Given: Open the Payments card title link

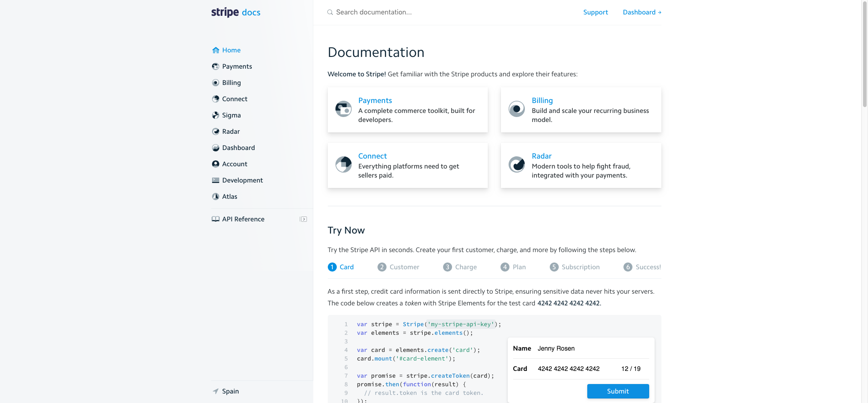Looking at the screenshot, I should (x=375, y=100).
